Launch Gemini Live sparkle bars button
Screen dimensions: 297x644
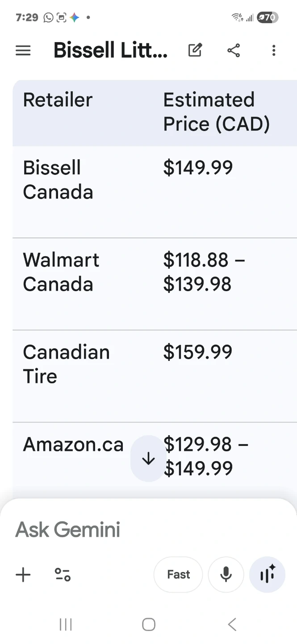267,575
